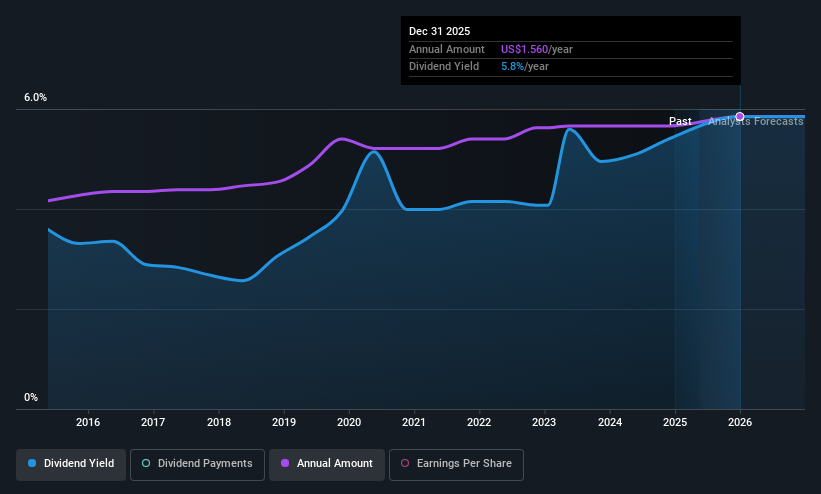Click the 2017 x-axis label
This screenshot has height=494, width=821.
[153, 422]
